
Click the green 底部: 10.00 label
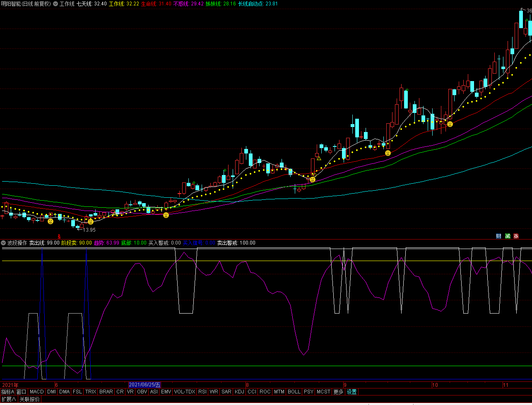[134, 243]
